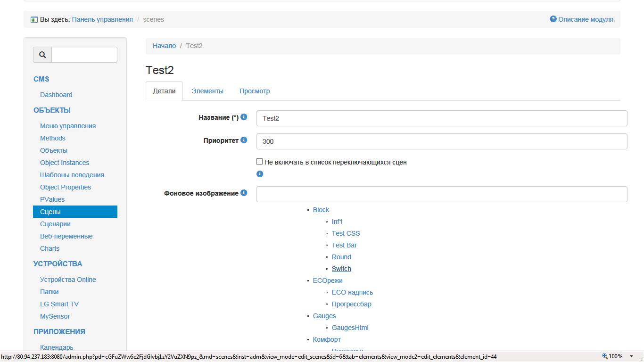Click the green icon before Вы здесь
Screen dimensions: 644x362
pyautogui.click(x=34, y=20)
